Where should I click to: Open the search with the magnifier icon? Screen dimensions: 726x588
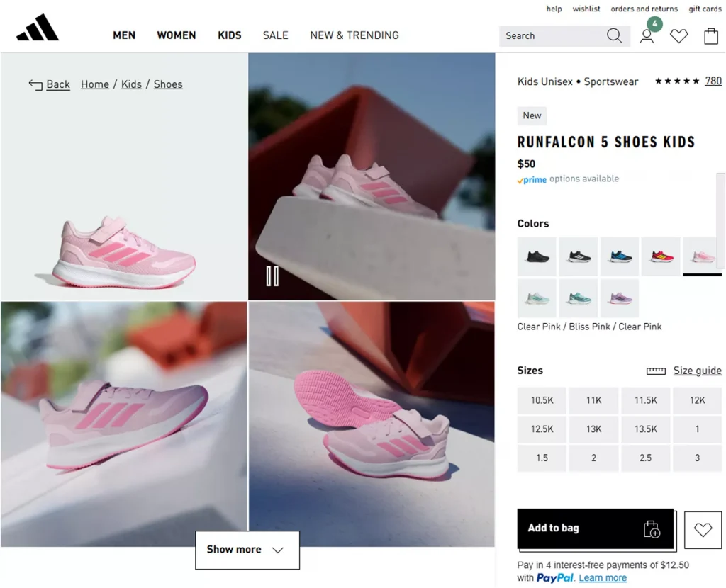click(x=614, y=35)
